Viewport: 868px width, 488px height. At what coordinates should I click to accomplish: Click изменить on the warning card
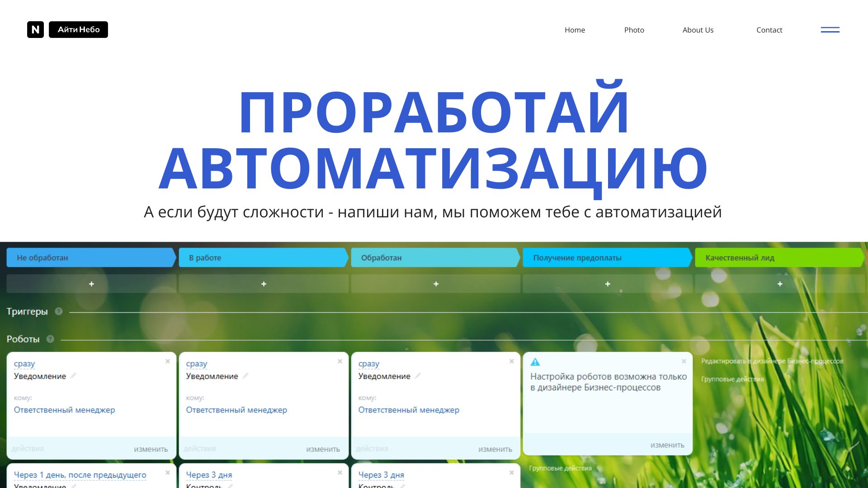coord(667,445)
